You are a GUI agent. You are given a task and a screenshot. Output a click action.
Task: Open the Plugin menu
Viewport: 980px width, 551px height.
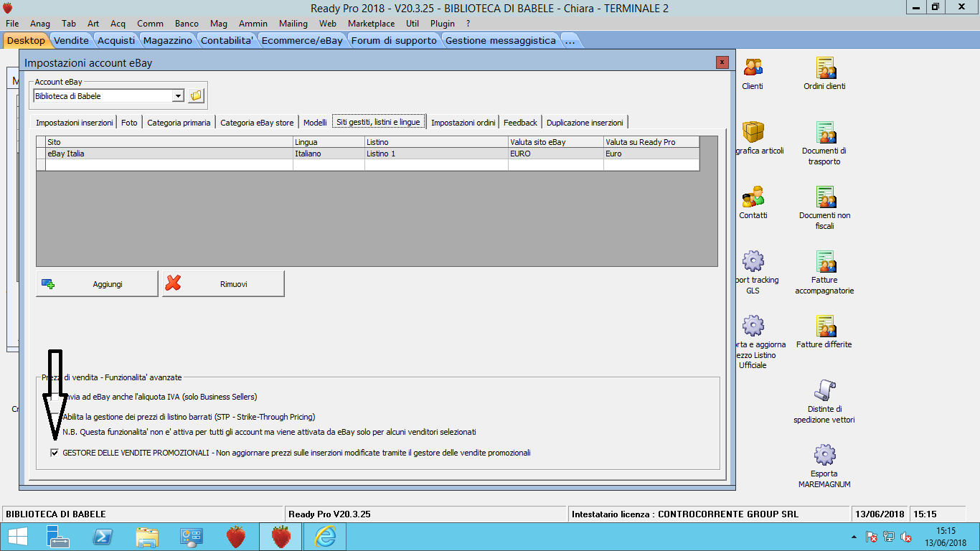443,24
